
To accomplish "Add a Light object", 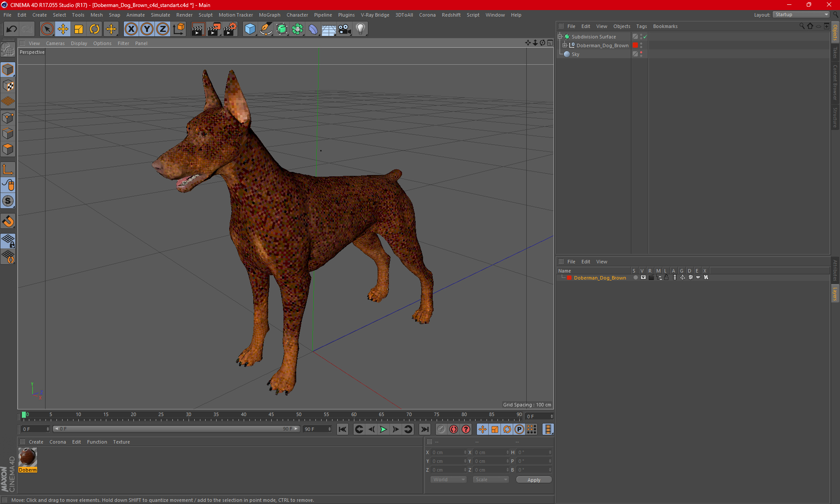I will click(360, 29).
